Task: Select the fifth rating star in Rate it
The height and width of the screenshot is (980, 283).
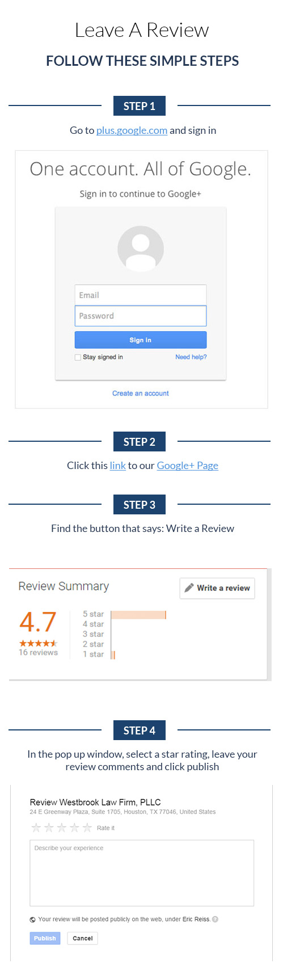Action: 87,828
